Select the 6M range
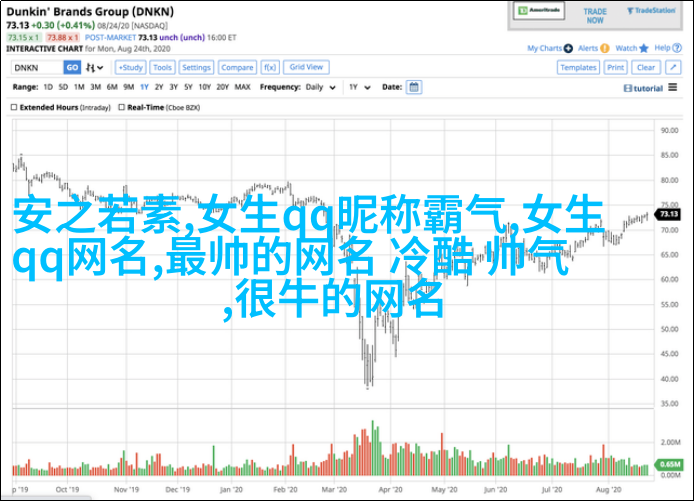 click(x=112, y=87)
